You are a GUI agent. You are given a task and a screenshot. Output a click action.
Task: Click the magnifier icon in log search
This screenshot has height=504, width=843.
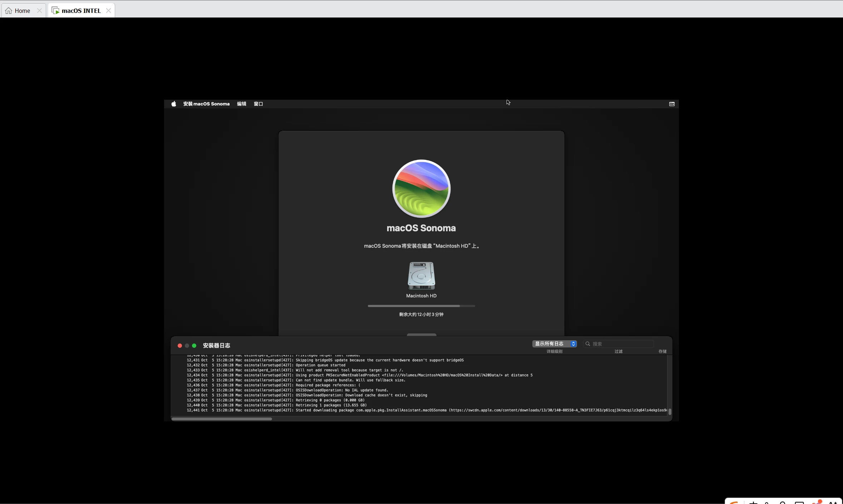587,344
